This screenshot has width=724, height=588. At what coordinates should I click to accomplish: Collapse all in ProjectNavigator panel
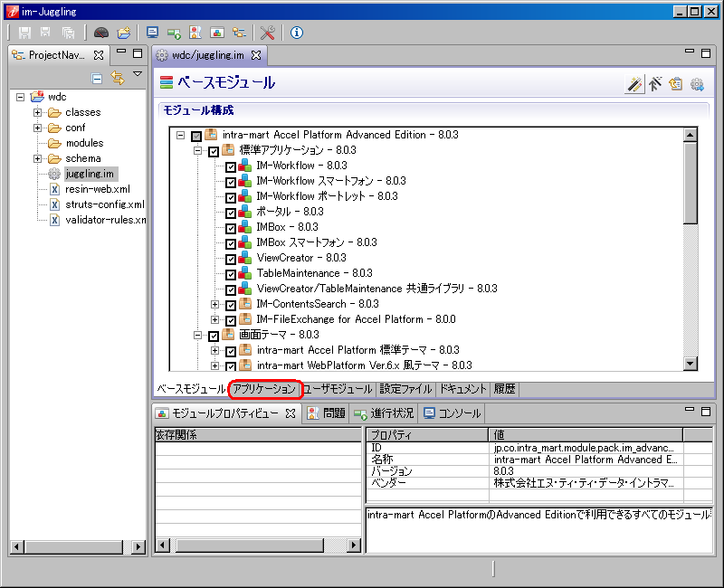click(97, 79)
